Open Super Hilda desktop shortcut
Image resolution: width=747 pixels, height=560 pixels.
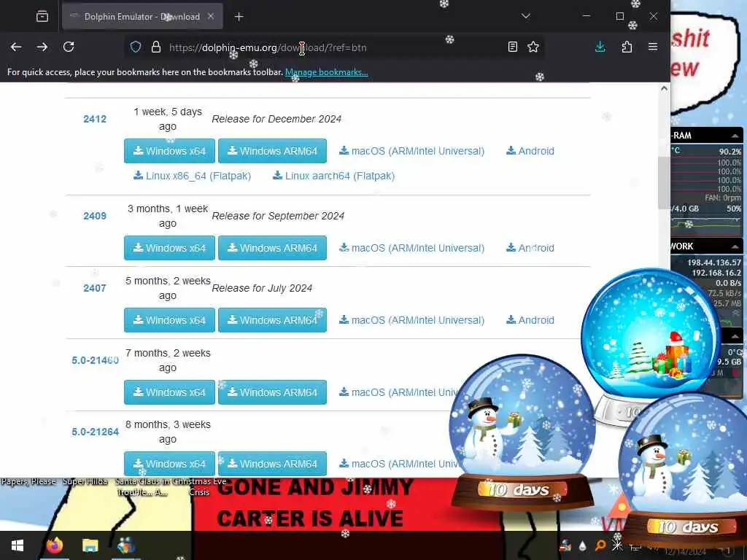85,481
